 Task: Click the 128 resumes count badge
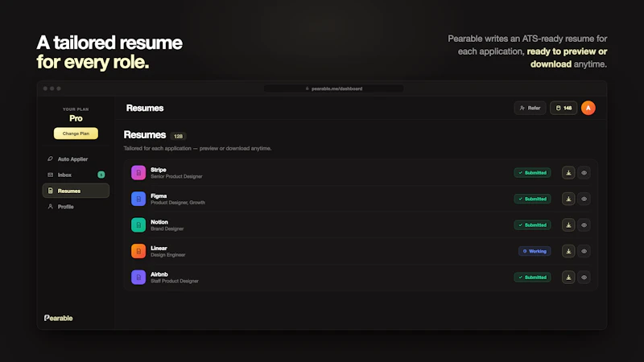(x=178, y=136)
